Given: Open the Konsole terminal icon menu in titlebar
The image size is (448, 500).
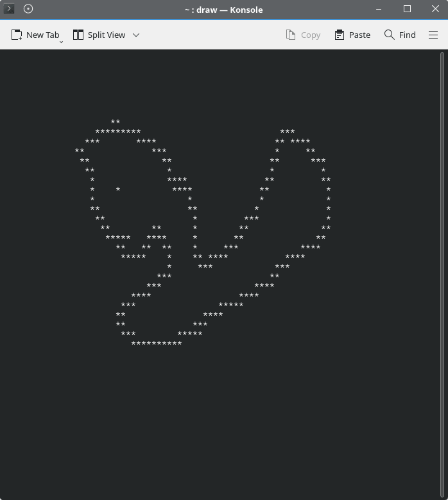Looking at the screenshot, I should point(8,8).
